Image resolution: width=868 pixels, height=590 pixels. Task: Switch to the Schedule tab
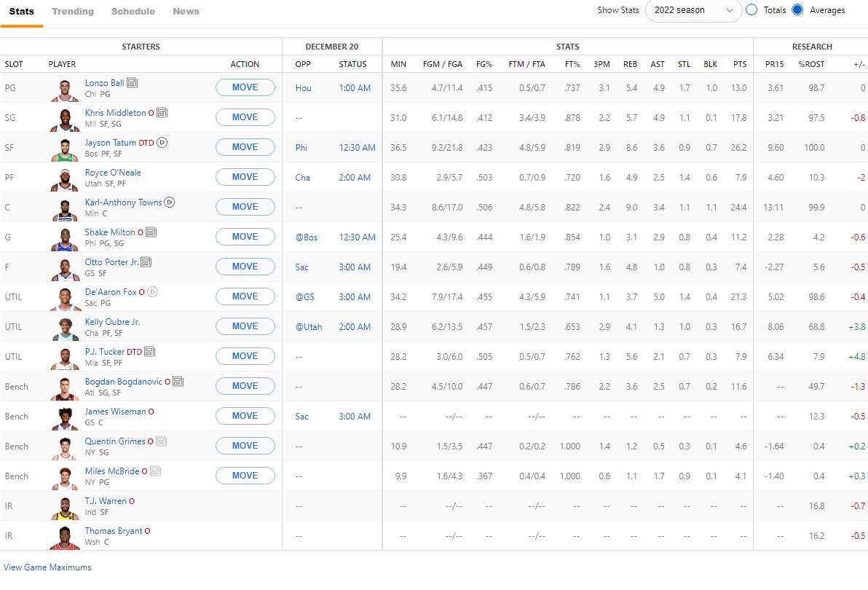pyautogui.click(x=133, y=12)
